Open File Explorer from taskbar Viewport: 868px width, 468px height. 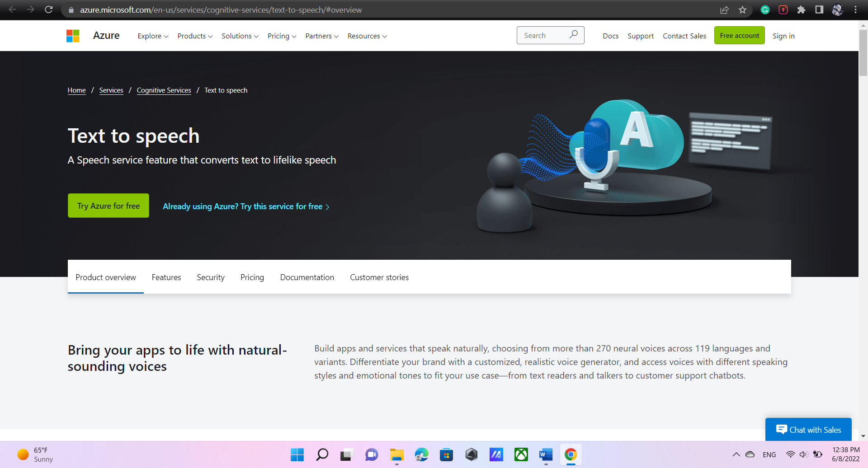[x=396, y=454]
